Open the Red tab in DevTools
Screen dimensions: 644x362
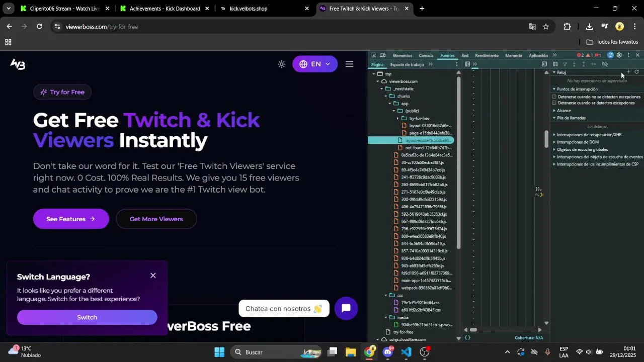pos(465,55)
